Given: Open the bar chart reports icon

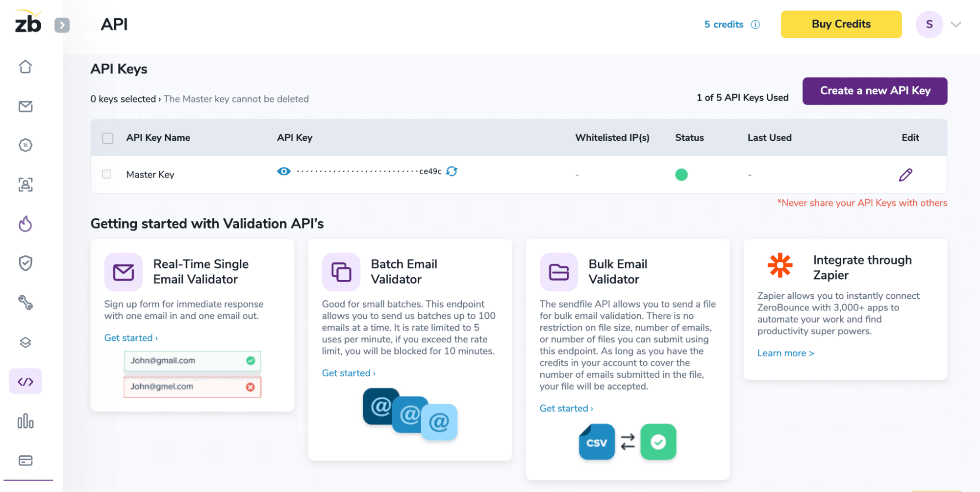Looking at the screenshot, I should [x=25, y=421].
